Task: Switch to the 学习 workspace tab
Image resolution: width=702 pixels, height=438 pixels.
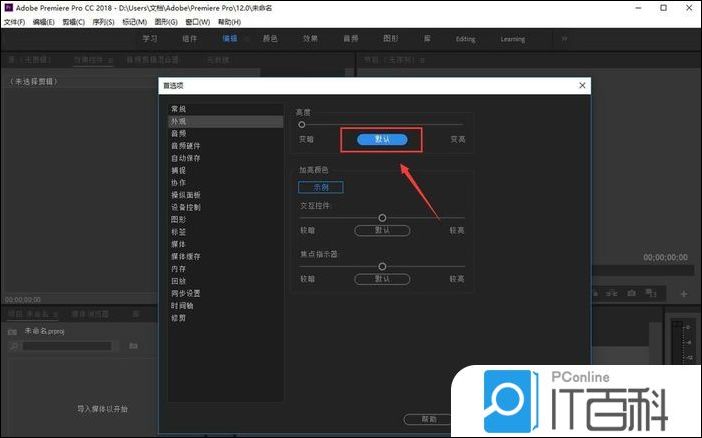Action: pos(150,39)
